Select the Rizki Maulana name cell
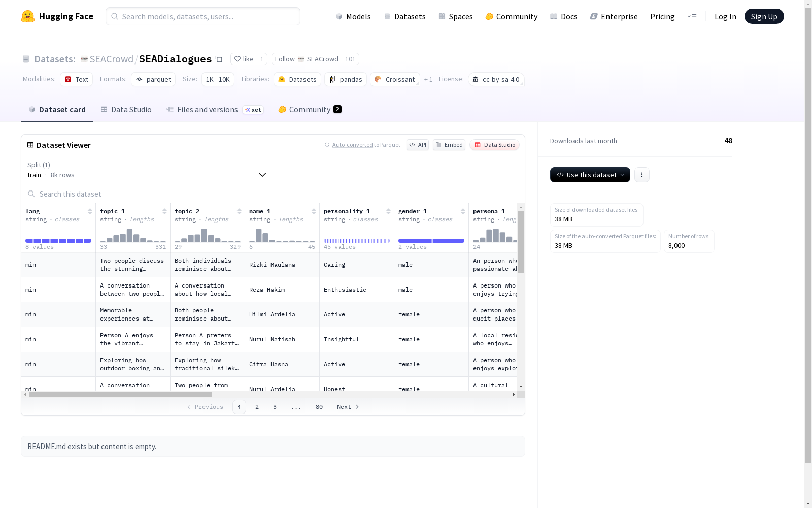The height and width of the screenshot is (508, 812). coord(282,265)
